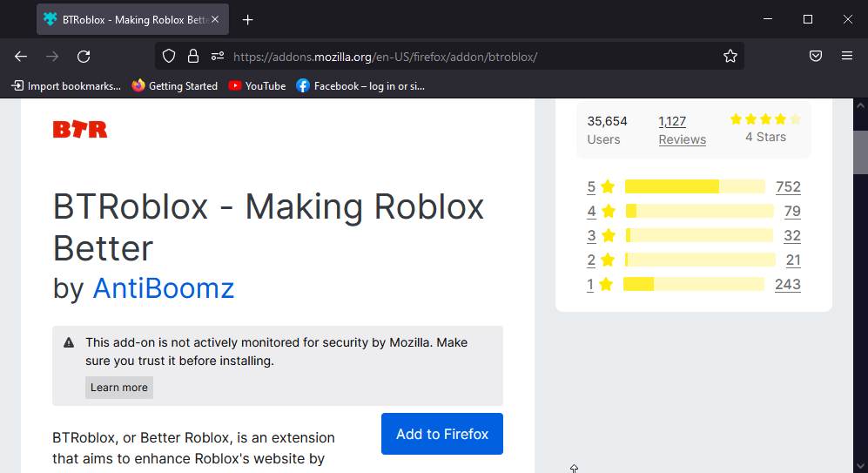
Task: Select the BTRoblox browser tab
Action: 133,19
